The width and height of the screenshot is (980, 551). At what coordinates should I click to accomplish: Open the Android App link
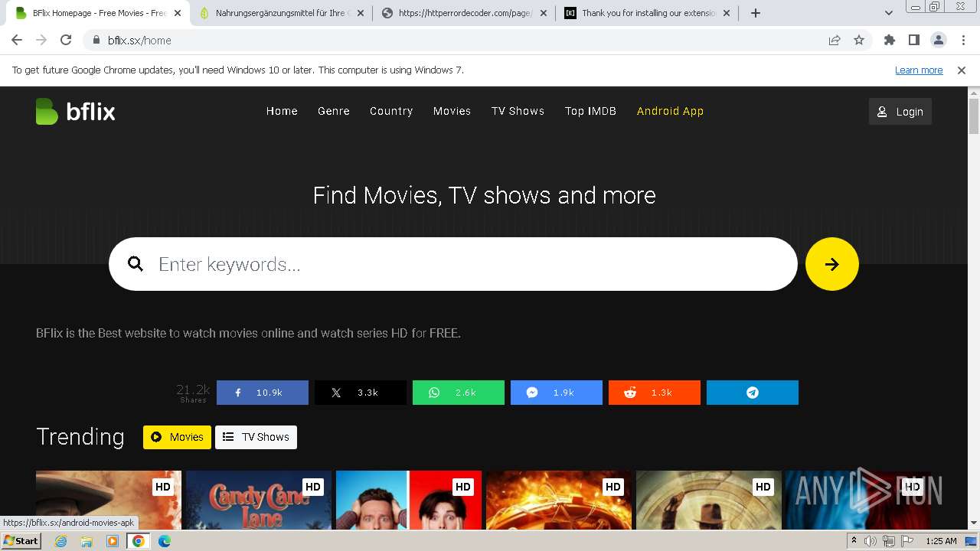point(670,111)
